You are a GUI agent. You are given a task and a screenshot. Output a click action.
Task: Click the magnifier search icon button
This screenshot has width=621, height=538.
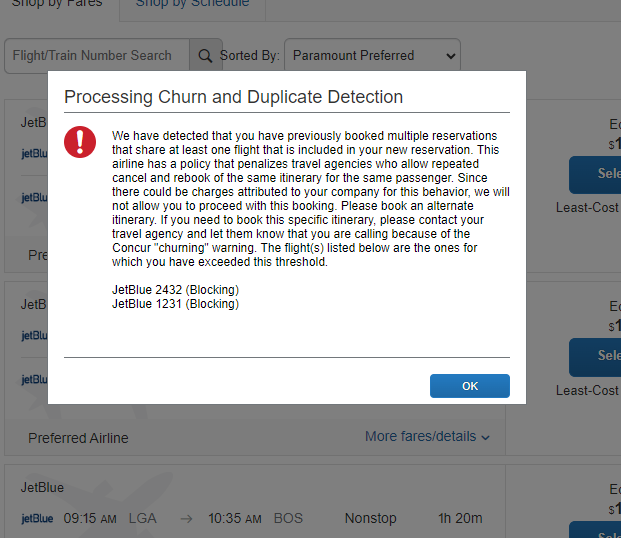(x=206, y=55)
